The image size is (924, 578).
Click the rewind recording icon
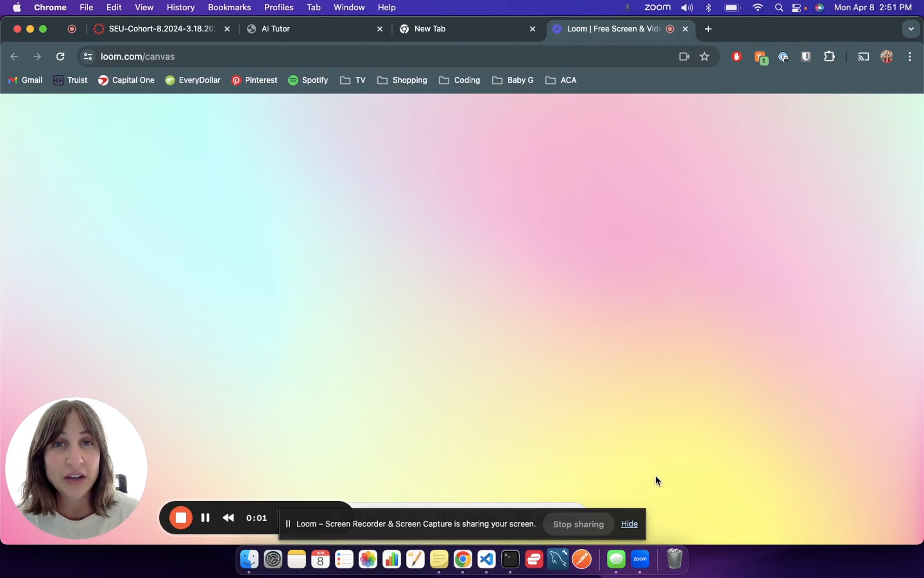228,518
